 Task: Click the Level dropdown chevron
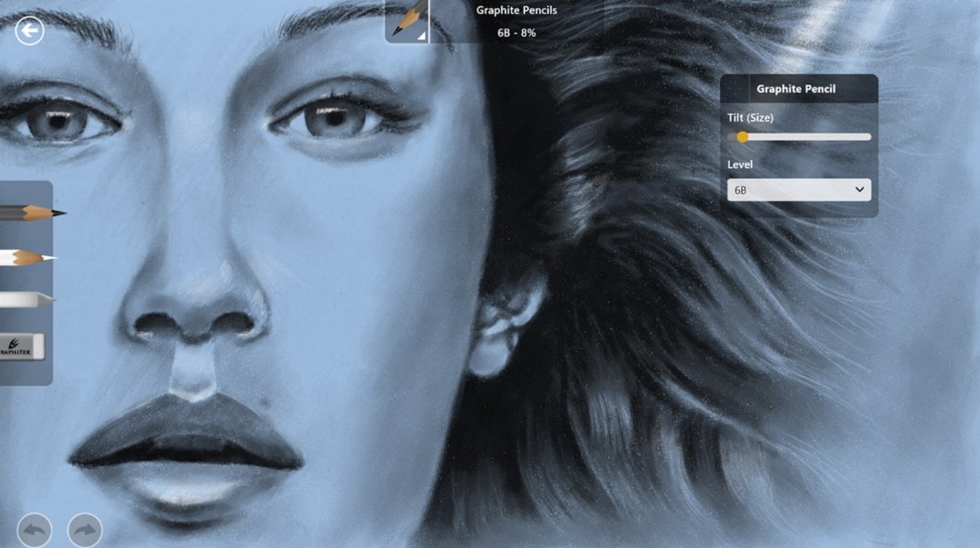pos(860,189)
